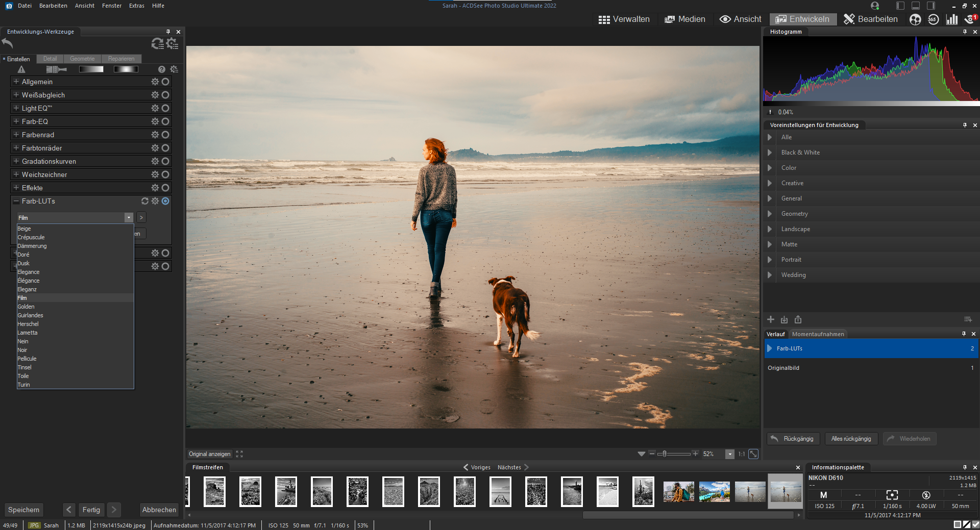Click the fullscreen preview icon beside Original anzeigen
Screen dimensions: 980x530
point(239,454)
